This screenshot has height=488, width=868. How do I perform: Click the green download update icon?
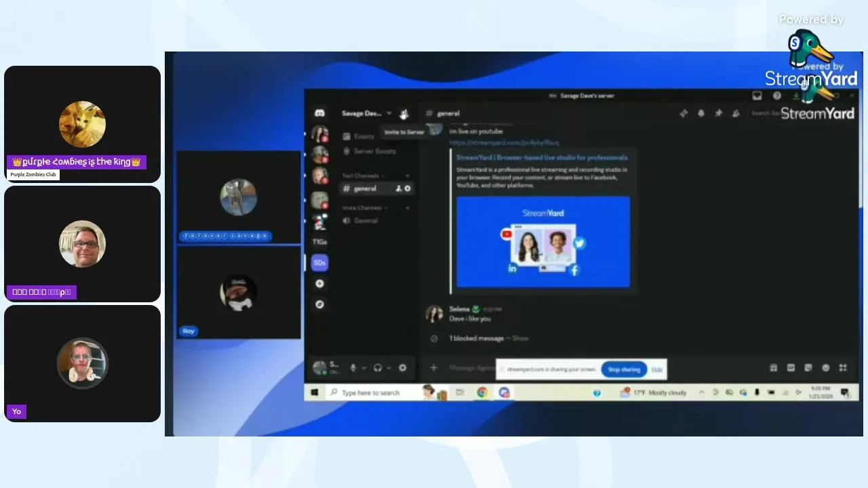click(x=797, y=96)
